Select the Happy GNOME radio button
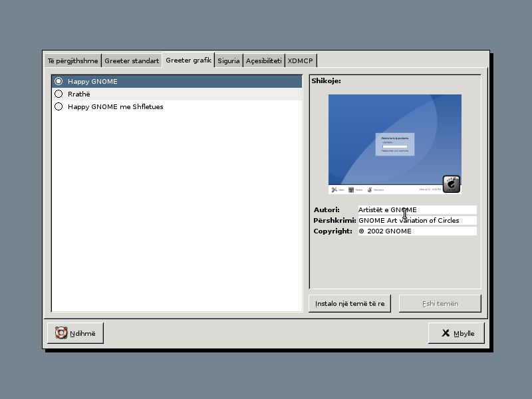The width and height of the screenshot is (532, 399). 59,81
